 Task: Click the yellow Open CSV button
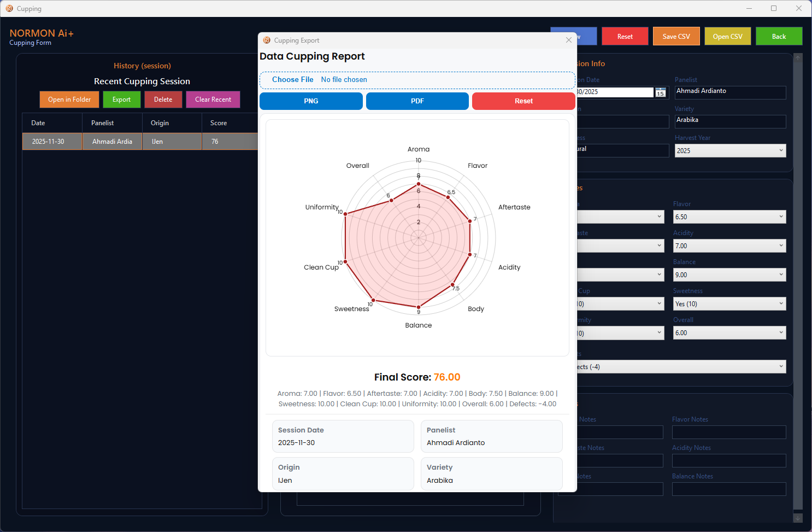[x=727, y=37]
